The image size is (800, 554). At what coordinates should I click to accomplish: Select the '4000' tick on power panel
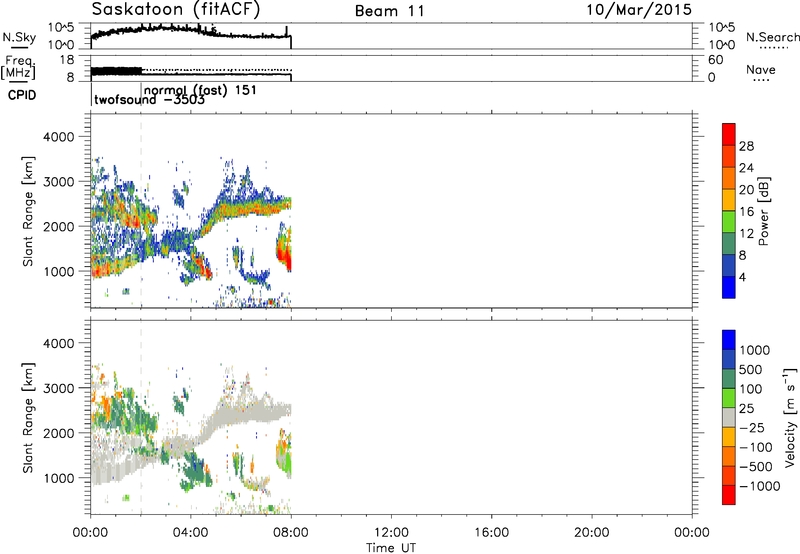click(58, 137)
